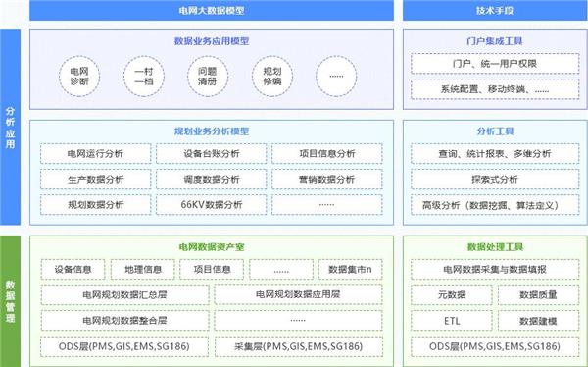Open the 营销数据分析 box

click(327, 180)
